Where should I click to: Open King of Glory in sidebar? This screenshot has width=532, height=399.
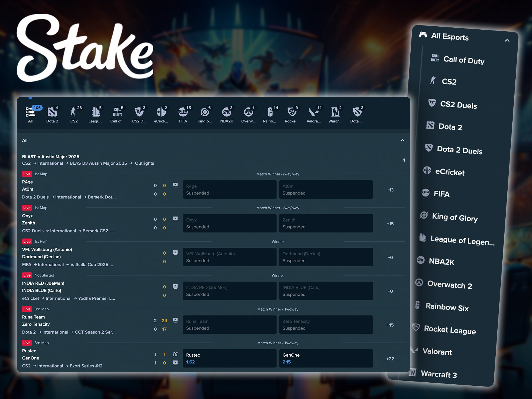pyautogui.click(x=454, y=218)
